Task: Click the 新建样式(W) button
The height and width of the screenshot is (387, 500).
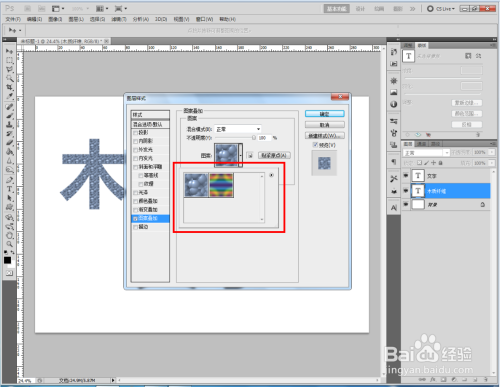Action: [x=325, y=136]
